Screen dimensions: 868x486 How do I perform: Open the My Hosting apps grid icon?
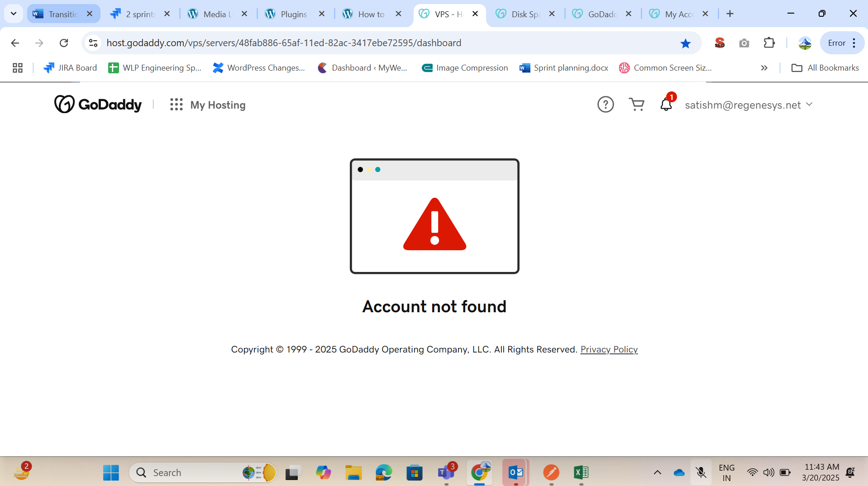pos(176,105)
